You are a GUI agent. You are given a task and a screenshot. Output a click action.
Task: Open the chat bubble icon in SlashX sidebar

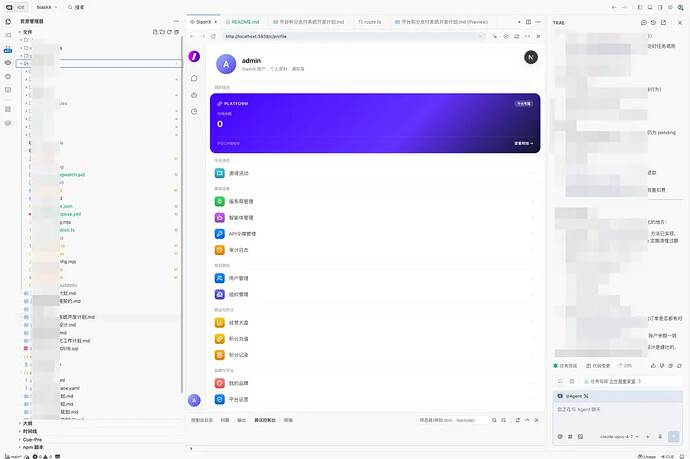(x=194, y=78)
